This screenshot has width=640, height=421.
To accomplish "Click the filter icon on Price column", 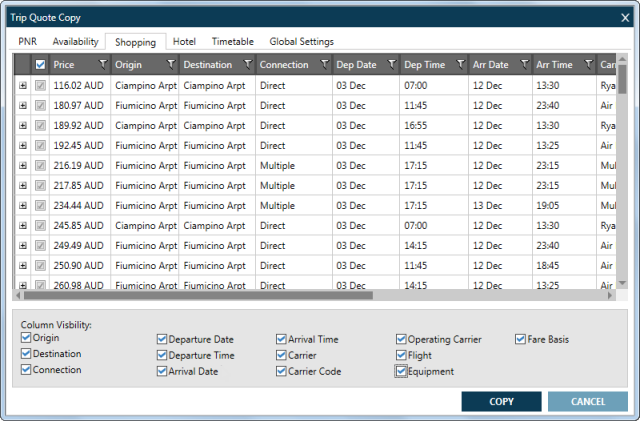I will (102, 64).
